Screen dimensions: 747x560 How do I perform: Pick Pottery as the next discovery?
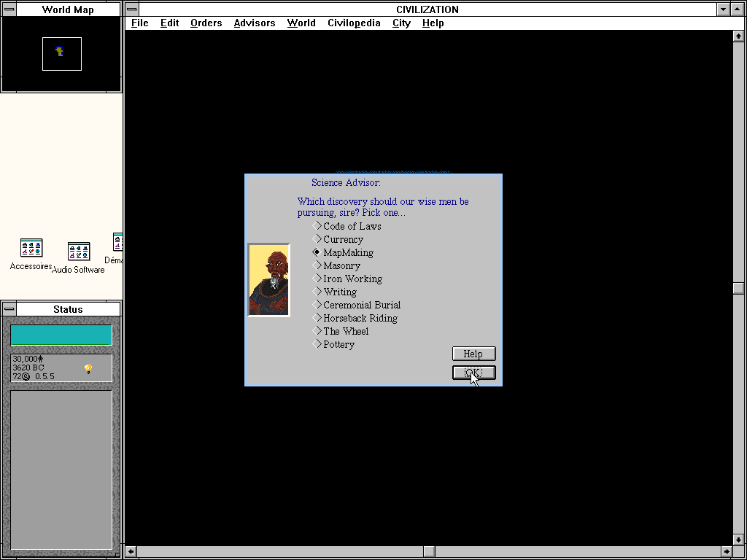[333, 344]
